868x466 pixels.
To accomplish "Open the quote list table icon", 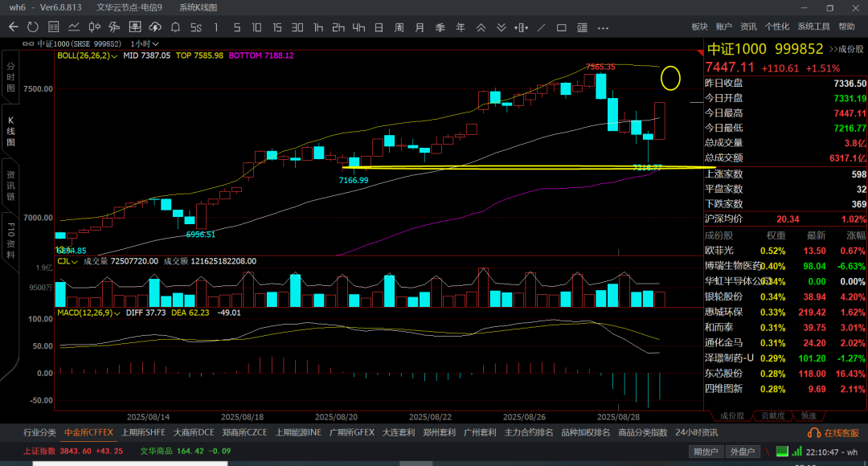I will 54,27.
